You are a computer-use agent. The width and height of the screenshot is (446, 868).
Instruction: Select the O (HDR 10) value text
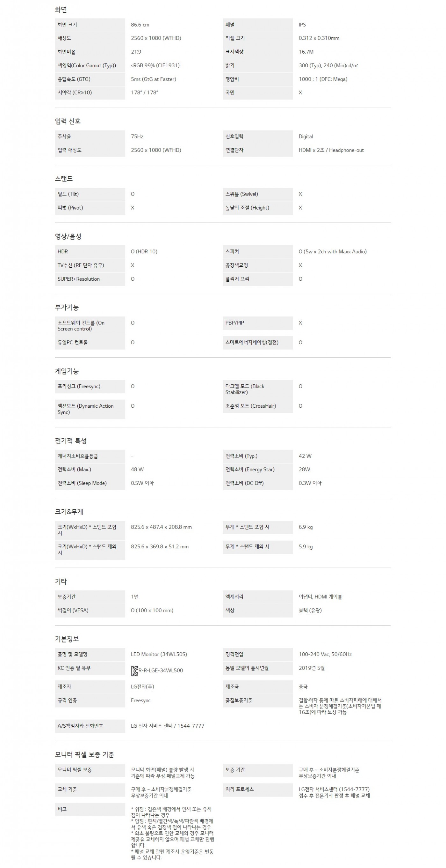point(144,252)
